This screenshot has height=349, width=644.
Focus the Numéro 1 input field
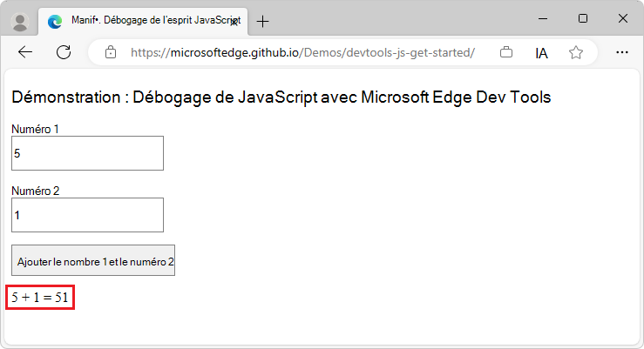87,153
